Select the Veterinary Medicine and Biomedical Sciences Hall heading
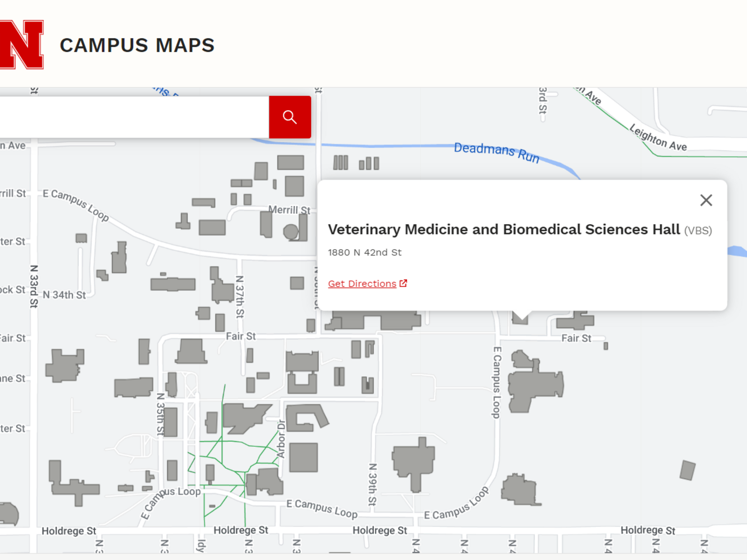 point(504,229)
